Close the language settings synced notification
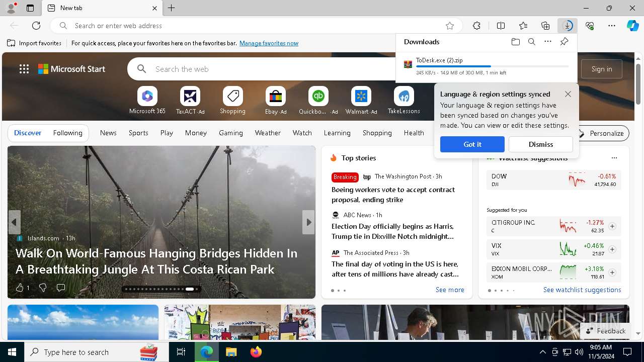The height and width of the screenshot is (362, 644). pos(568,94)
